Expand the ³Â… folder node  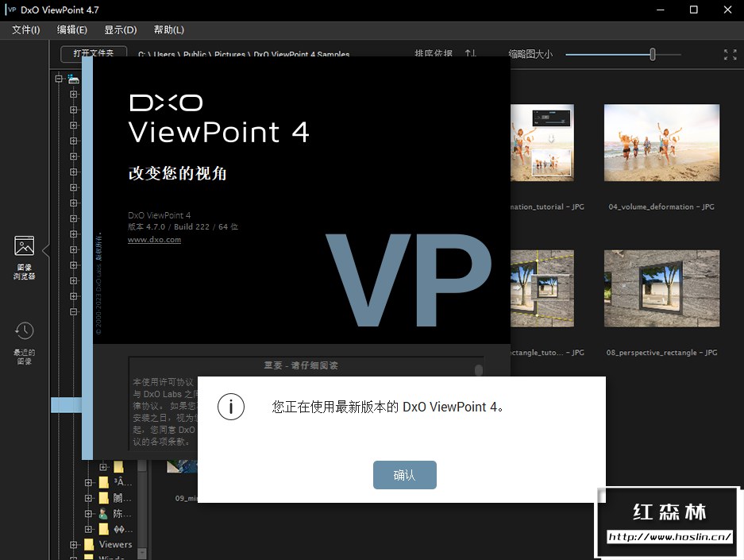[x=88, y=483]
